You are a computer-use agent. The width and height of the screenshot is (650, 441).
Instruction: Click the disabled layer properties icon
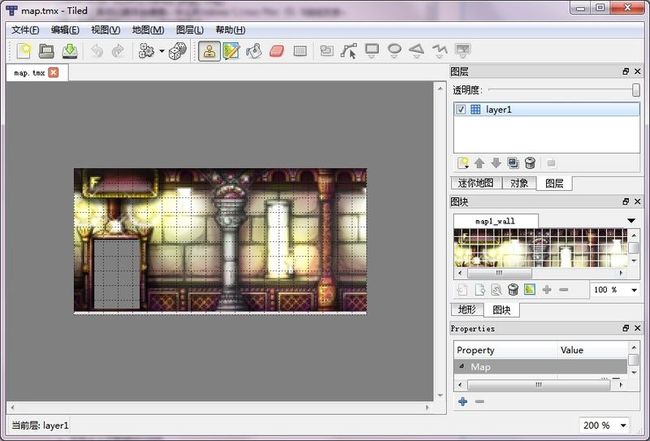pos(551,163)
